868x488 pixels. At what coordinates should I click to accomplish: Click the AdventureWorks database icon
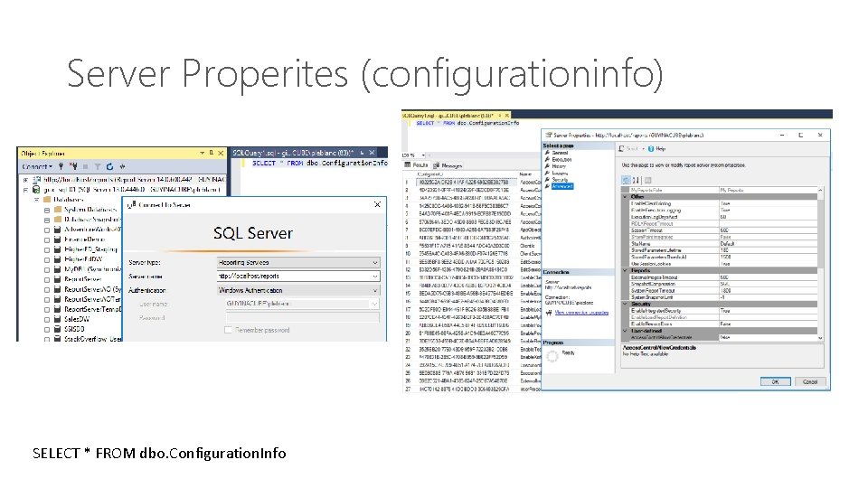click(x=58, y=230)
